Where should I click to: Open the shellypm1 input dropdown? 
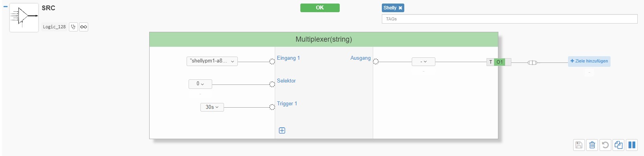(x=212, y=61)
